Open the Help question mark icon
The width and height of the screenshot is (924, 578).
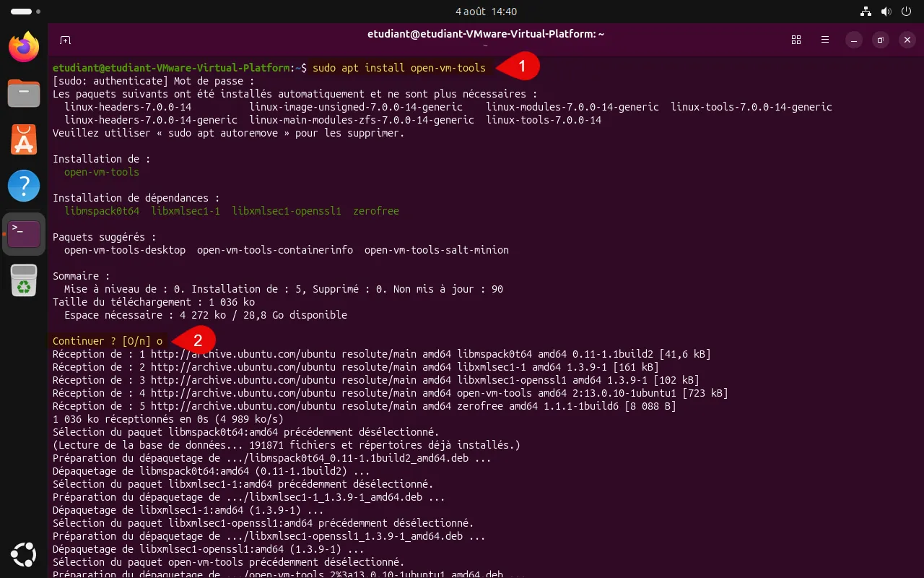[24, 186]
